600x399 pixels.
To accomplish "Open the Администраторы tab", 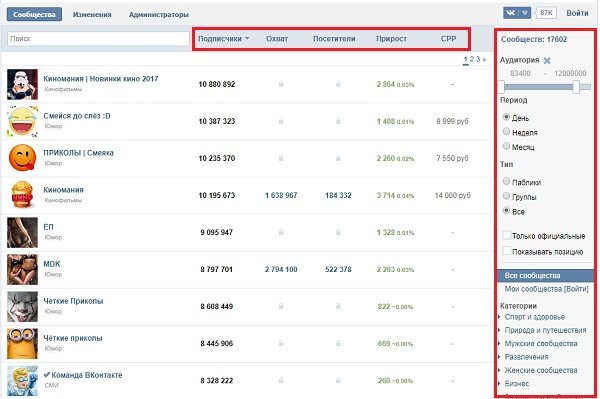I will coord(159,15).
